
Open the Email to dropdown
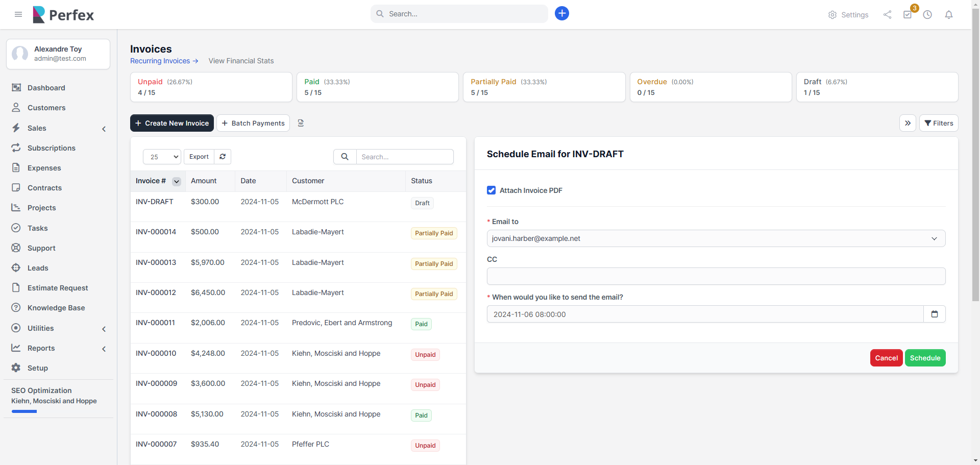[x=716, y=238]
